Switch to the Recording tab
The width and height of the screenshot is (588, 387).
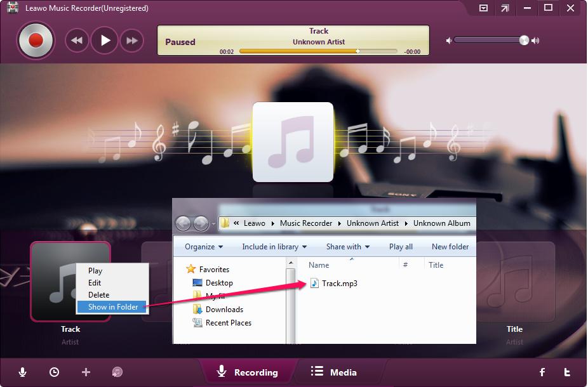(x=248, y=372)
